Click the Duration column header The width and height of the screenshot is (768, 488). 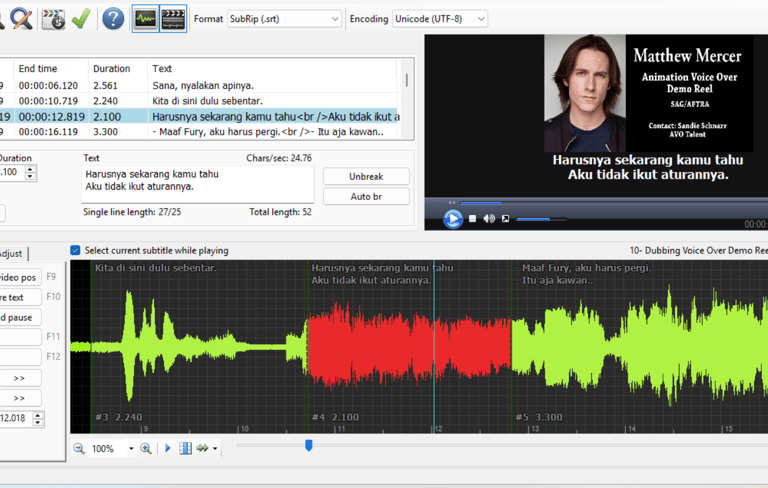click(118, 69)
